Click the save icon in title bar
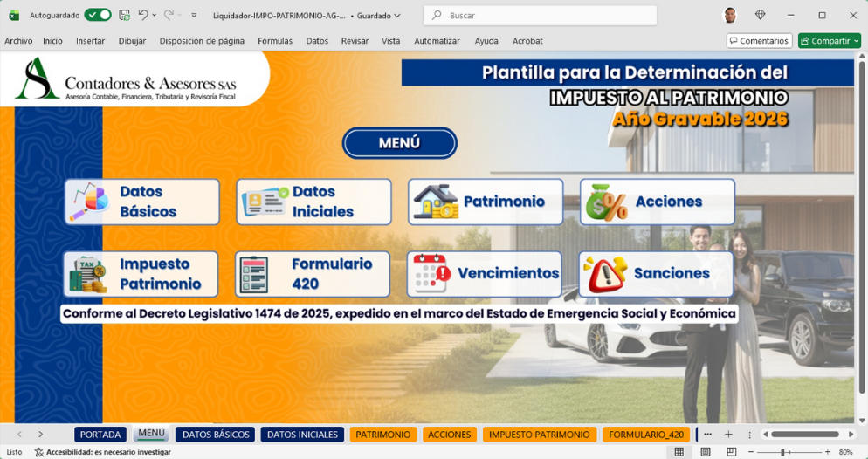Image resolution: width=868 pixels, height=459 pixels. coord(125,16)
